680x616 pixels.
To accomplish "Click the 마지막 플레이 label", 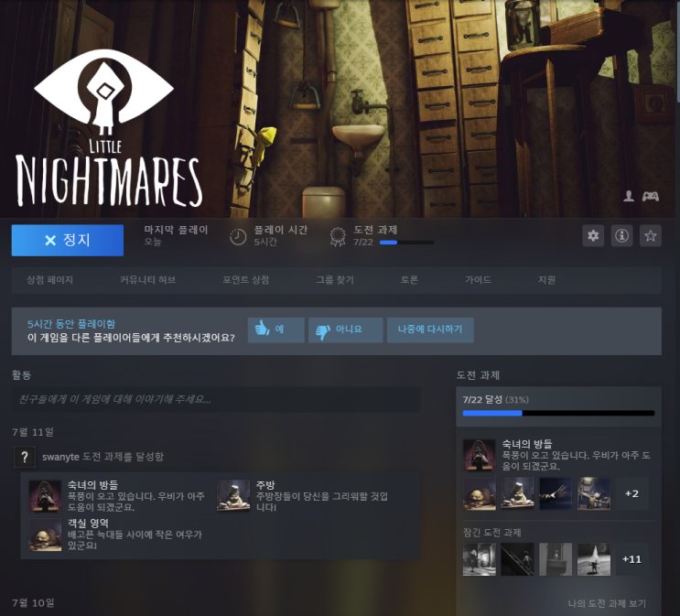I will coord(176,230).
